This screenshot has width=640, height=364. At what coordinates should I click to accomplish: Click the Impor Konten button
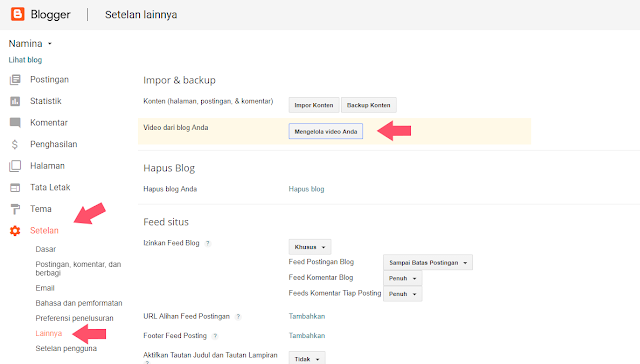pos(314,105)
